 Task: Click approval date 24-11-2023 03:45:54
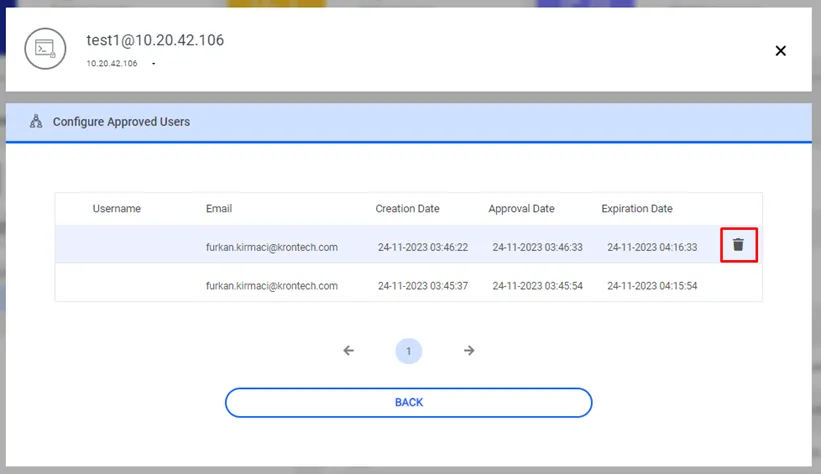tap(537, 286)
